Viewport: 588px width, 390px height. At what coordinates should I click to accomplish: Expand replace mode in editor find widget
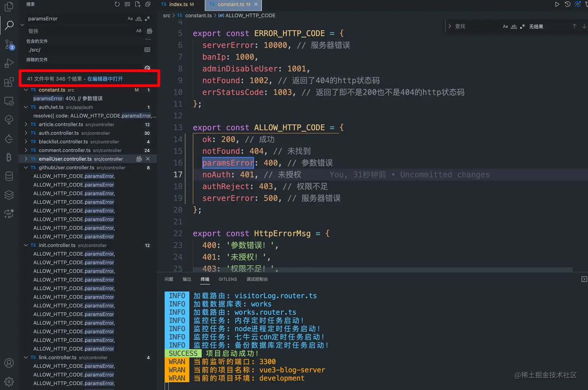tap(450, 26)
